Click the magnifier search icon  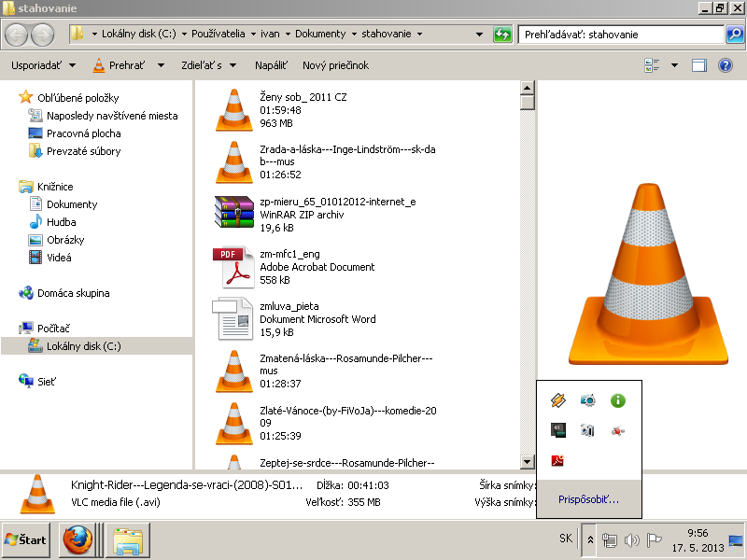[735, 35]
